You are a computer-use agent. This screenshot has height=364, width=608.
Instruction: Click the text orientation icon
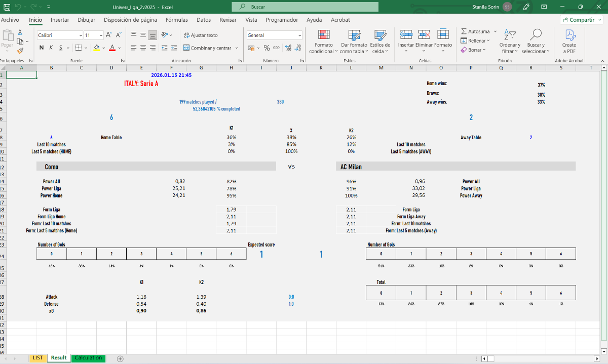click(165, 35)
